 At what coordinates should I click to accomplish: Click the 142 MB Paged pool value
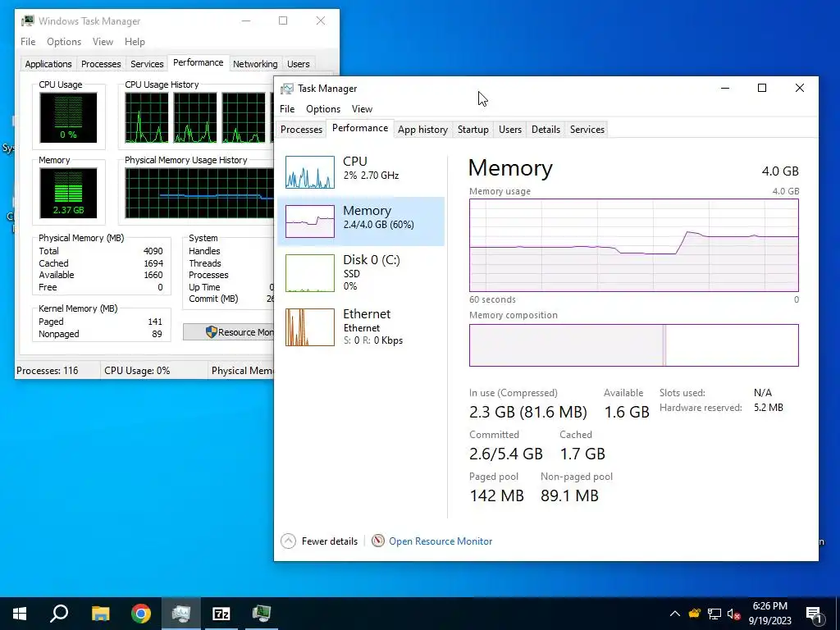click(496, 495)
